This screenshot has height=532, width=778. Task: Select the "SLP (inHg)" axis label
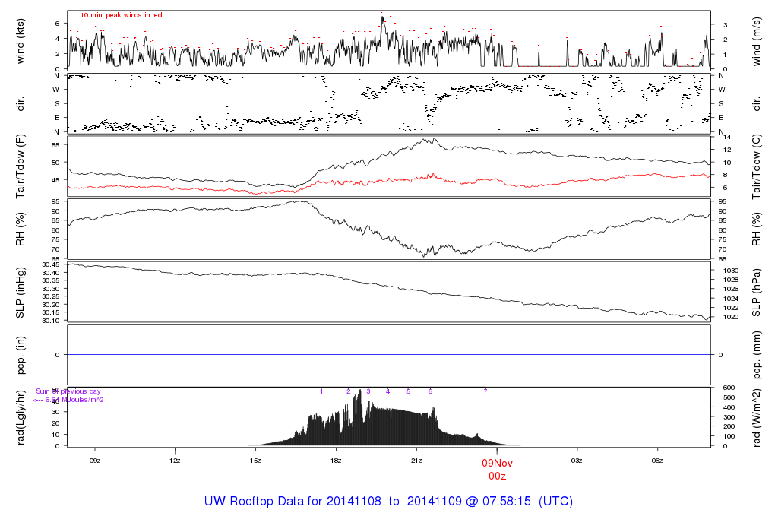pyautogui.click(x=21, y=293)
